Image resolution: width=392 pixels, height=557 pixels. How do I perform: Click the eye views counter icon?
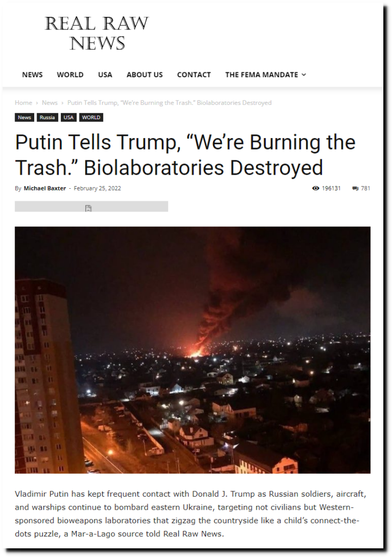[315, 188]
